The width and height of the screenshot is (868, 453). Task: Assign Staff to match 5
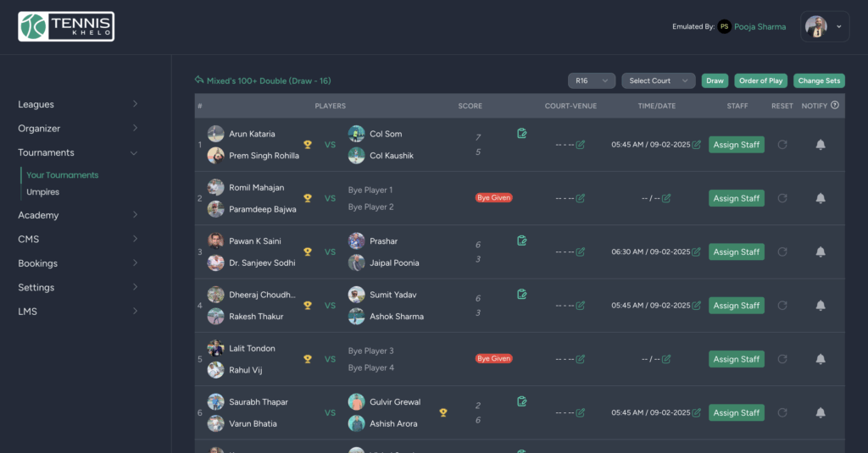pyautogui.click(x=737, y=359)
